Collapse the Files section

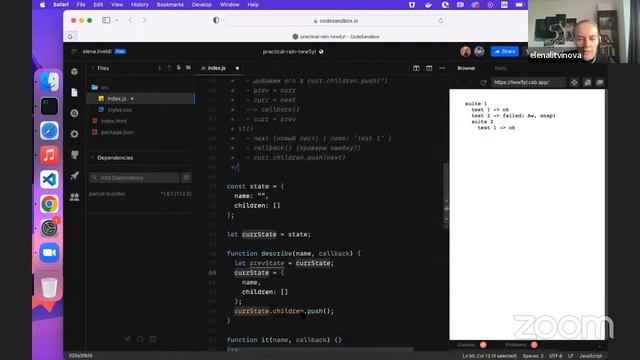[x=93, y=68]
